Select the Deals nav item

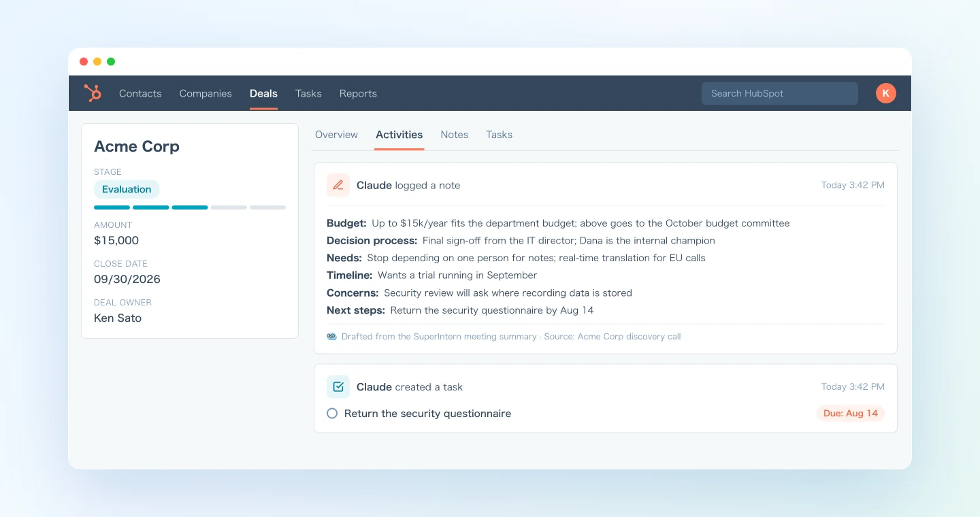[263, 93]
